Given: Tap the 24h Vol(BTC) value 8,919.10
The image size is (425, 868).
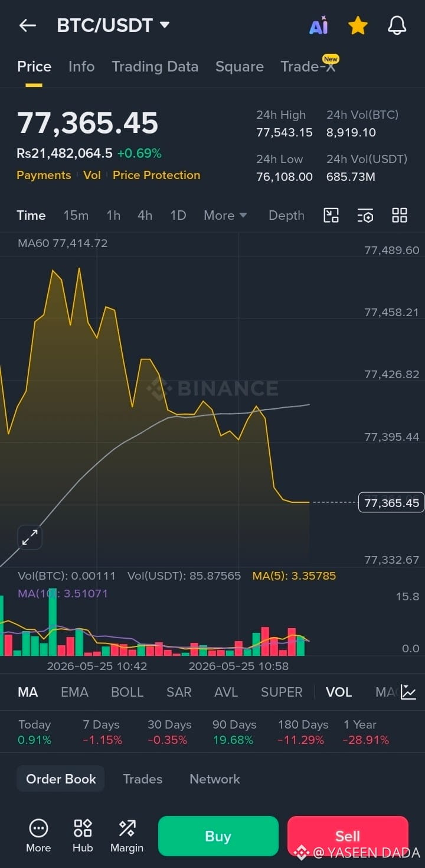Looking at the screenshot, I should point(351,132).
